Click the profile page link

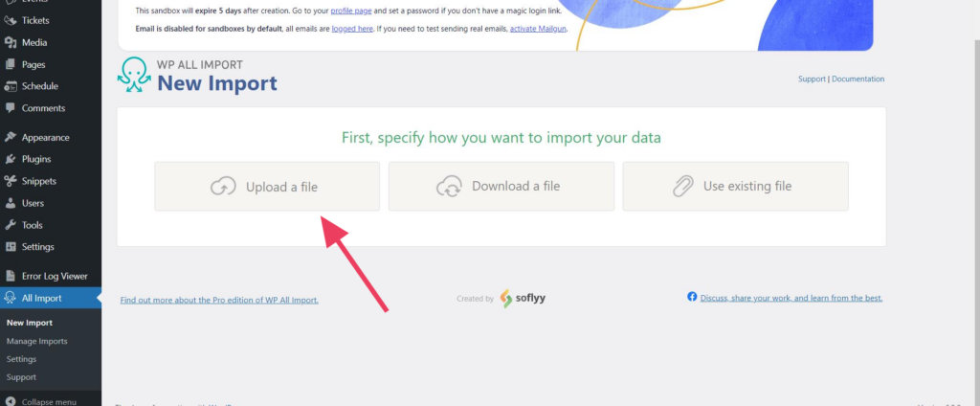click(x=350, y=11)
